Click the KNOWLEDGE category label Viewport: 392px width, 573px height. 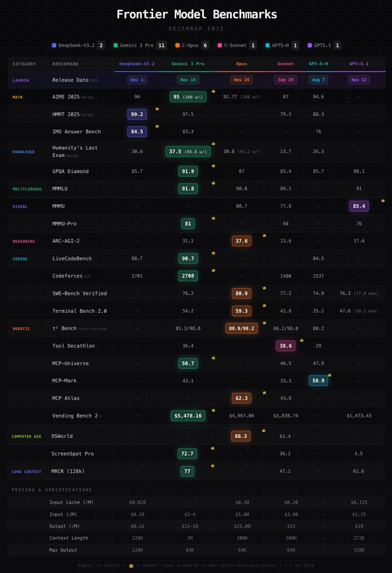point(23,152)
